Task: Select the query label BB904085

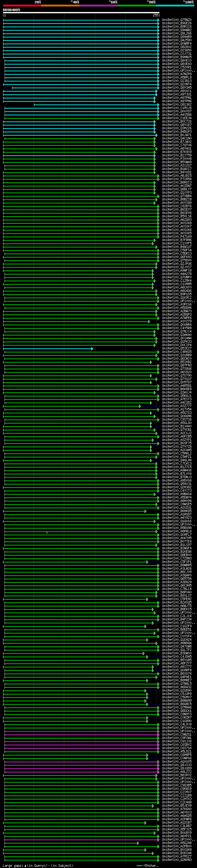Action: 11,10
